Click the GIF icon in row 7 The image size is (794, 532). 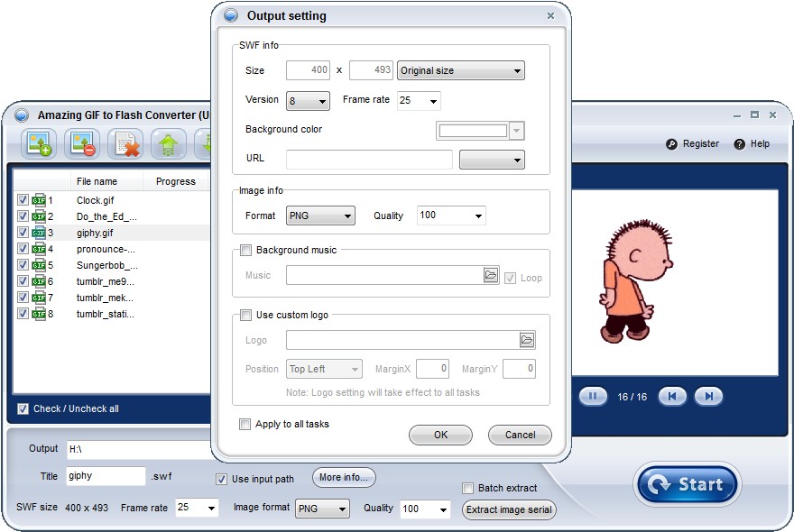[39, 298]
